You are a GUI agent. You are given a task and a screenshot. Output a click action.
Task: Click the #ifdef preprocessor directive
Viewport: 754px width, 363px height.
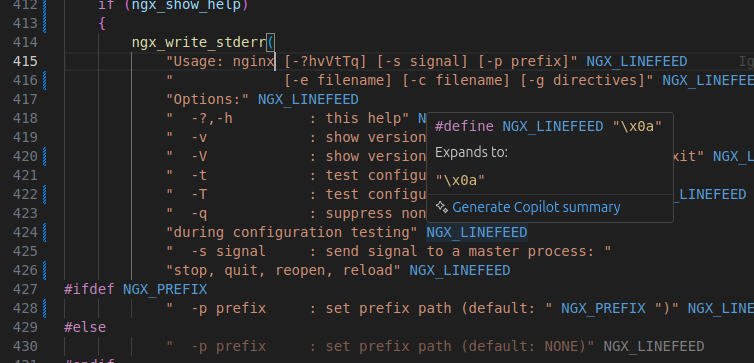click(x=89, y=289)
